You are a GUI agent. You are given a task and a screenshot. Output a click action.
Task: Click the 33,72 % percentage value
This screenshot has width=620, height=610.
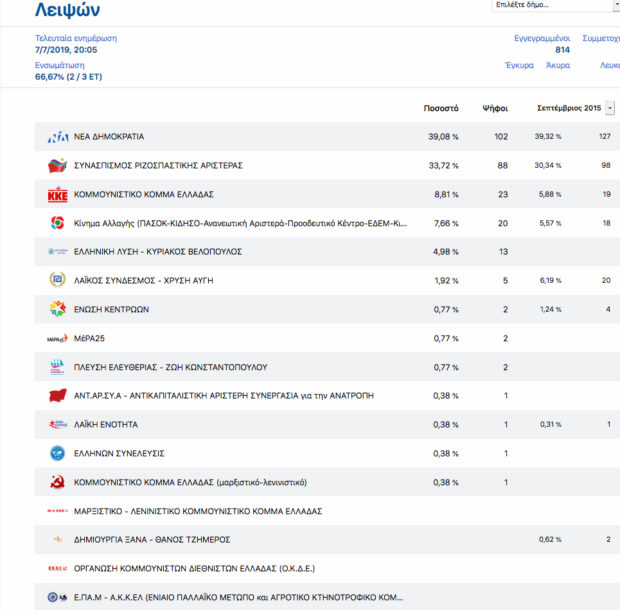tap(444, 165)
